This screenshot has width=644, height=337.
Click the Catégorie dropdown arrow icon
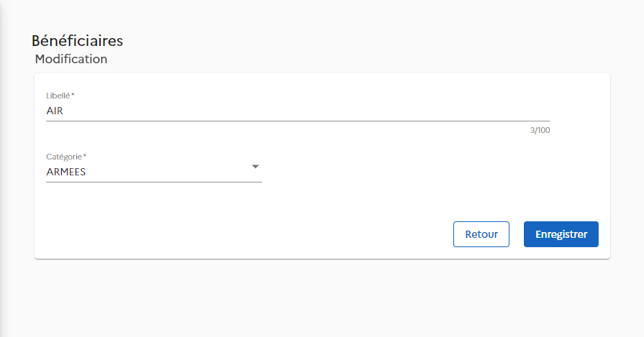[255, 167]
